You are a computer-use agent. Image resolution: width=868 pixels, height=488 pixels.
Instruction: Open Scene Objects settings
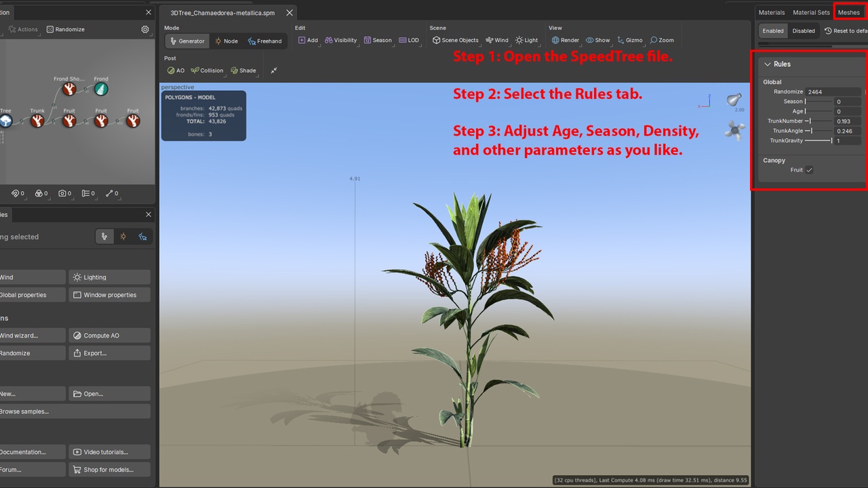point(455,40)
